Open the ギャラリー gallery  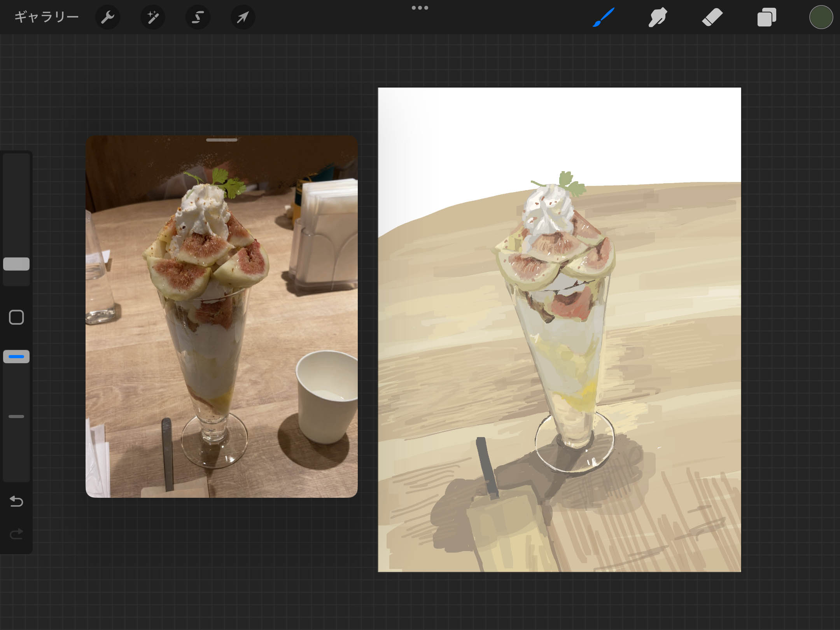[x=46, y=17]
